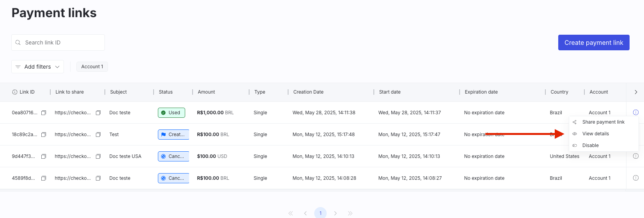
Task: Copy the 0ea80716 link ID
Action: click(44, 113)
